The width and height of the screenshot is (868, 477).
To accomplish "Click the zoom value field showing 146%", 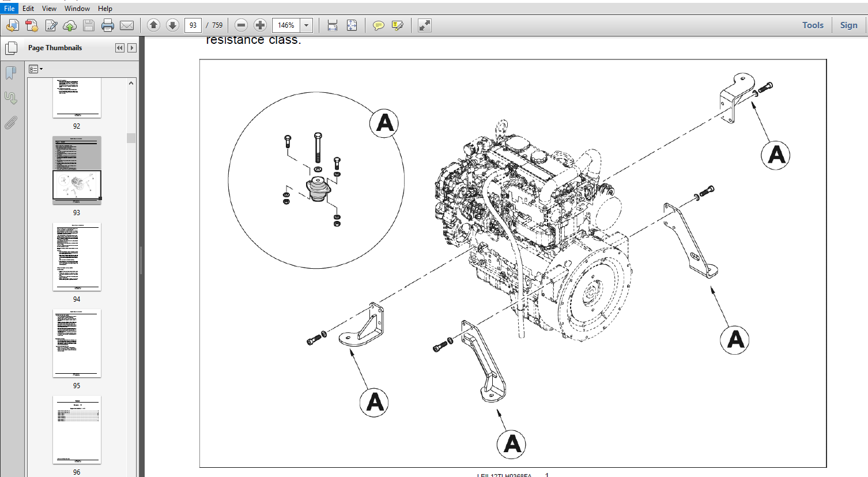I will 286,25.
